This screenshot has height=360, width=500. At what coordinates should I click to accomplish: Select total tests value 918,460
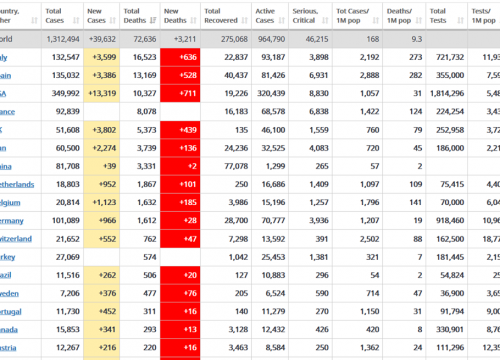[450, 220]
